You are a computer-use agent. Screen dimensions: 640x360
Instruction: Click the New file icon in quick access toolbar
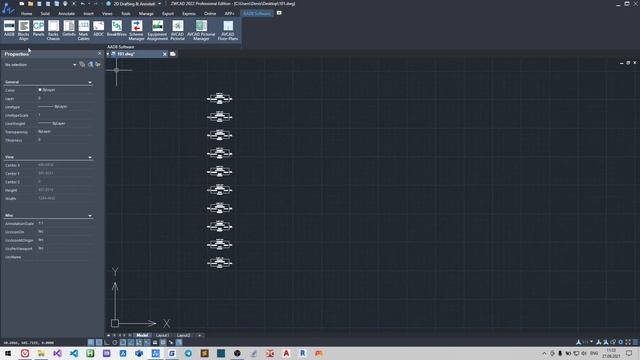click(22, 4)
